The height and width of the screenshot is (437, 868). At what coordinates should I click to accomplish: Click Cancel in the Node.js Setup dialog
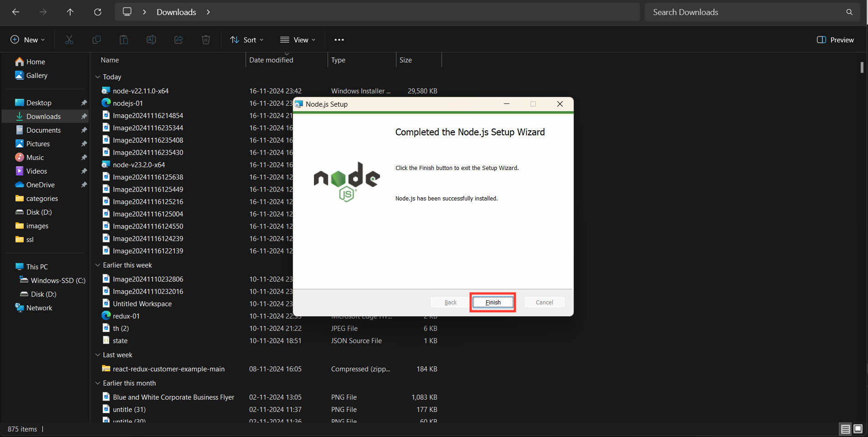544,302
